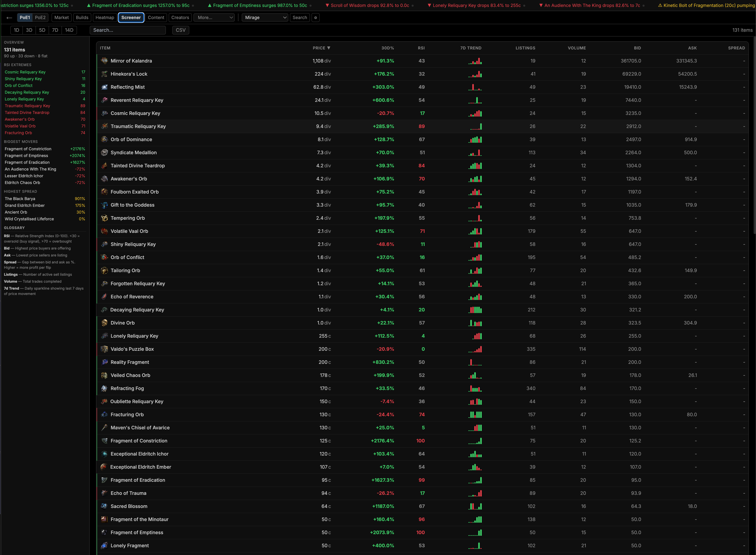The height and width of the screenshot is (555, 756).
Task: Export data with CSV button
Action: (180, 30)
